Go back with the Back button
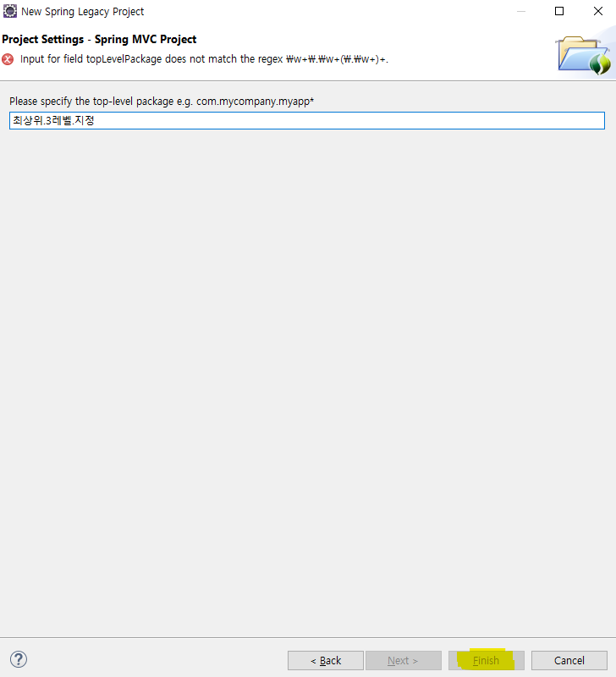Viewport: 616px width, 677px height. (326, 660)
